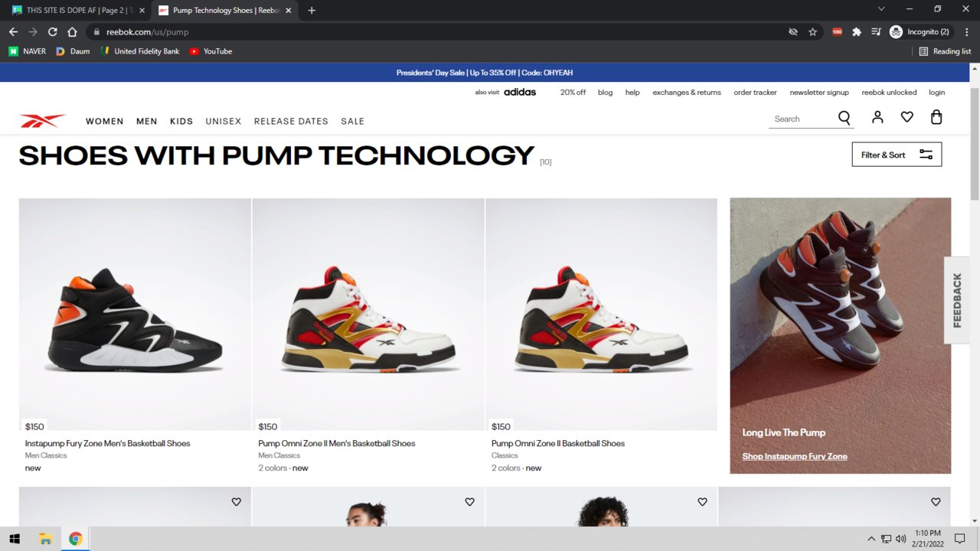The image size is (980, 551).
Task: Open the Chrome extensions puzzle icon
Action: [857, 32]
